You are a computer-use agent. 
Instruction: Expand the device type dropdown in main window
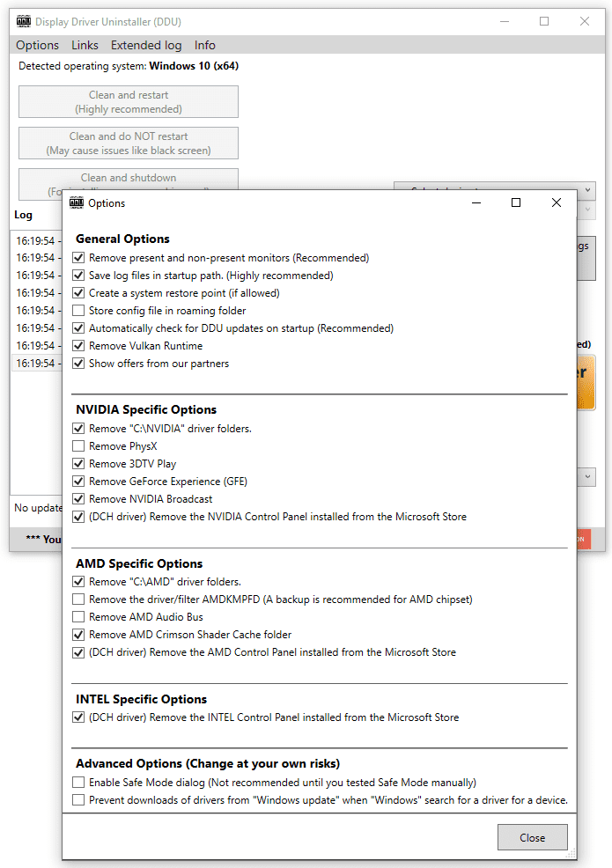(587, 190)
